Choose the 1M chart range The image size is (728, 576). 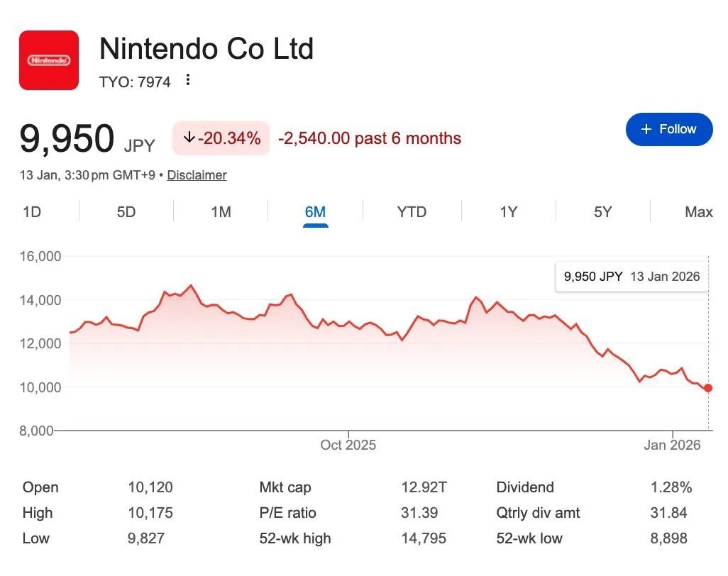coord(221,212)
